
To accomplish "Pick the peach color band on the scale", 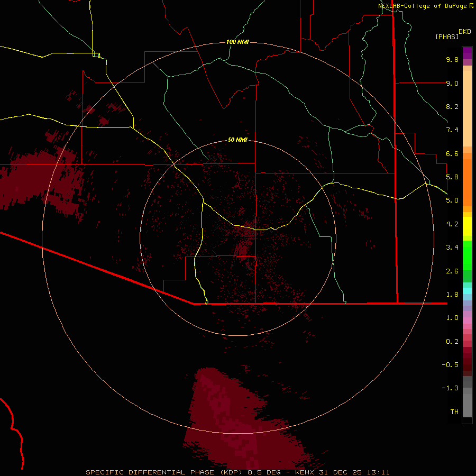I will click(467, 108).
